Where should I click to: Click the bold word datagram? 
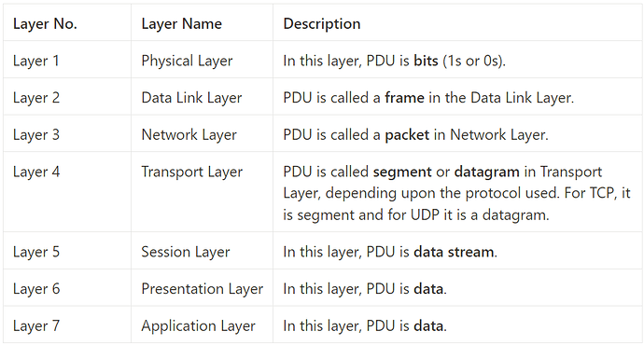pyautogui.click(x=486, y=172)
